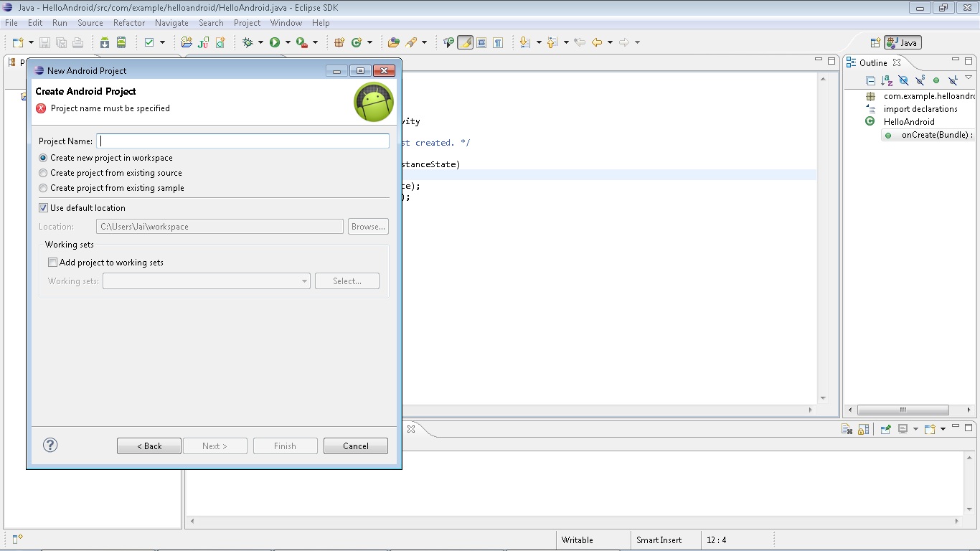The height and width of the screenshot is (551, 980).
Task: Click the Next Annotation arrow icon
Action: point(524,42)
